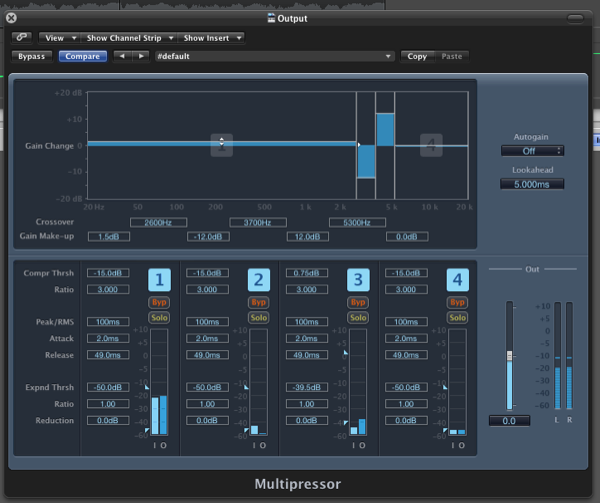
Task: Bypass band 1 with Byp button
Action: pyautogui.click(x=159, y=302)
